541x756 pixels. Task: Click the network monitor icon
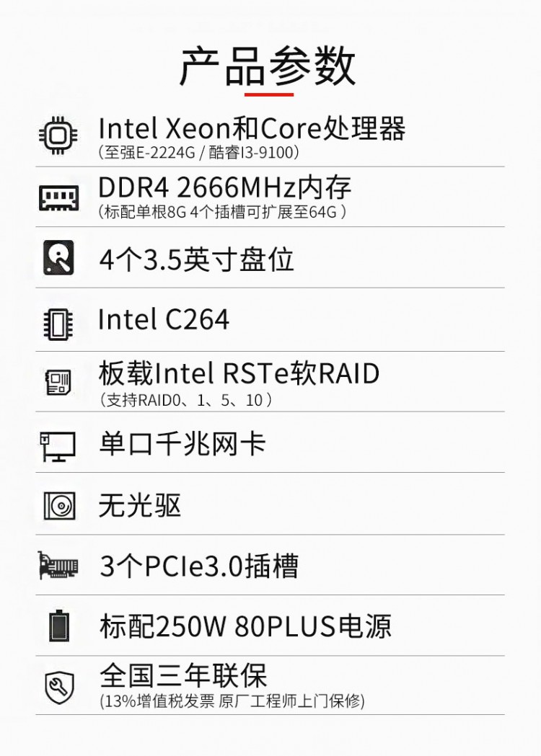tap(58, 445)
